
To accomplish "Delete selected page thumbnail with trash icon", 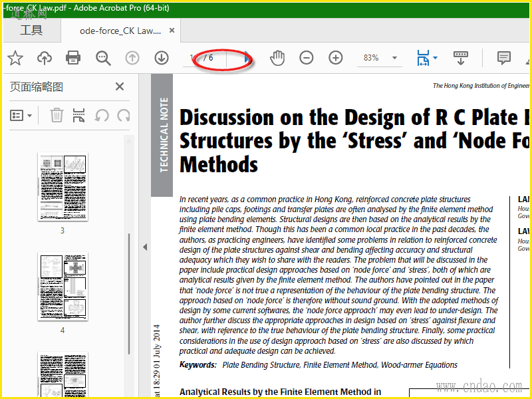I will pos(57,116).
